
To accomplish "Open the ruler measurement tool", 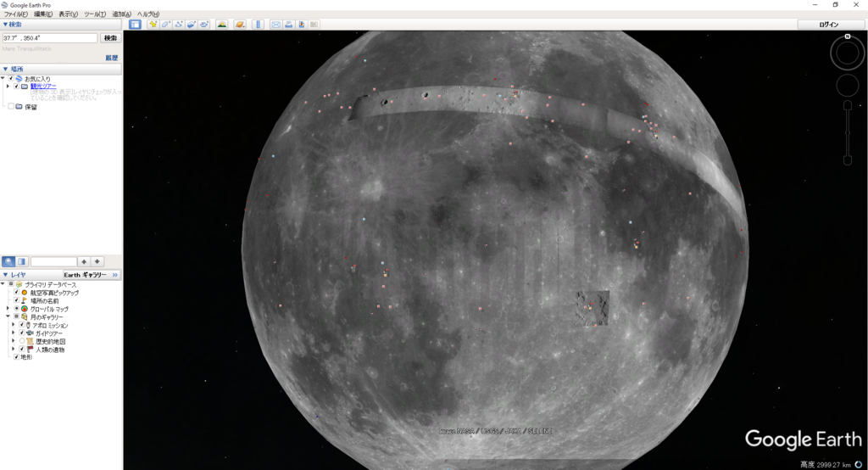I will point(258,25).
